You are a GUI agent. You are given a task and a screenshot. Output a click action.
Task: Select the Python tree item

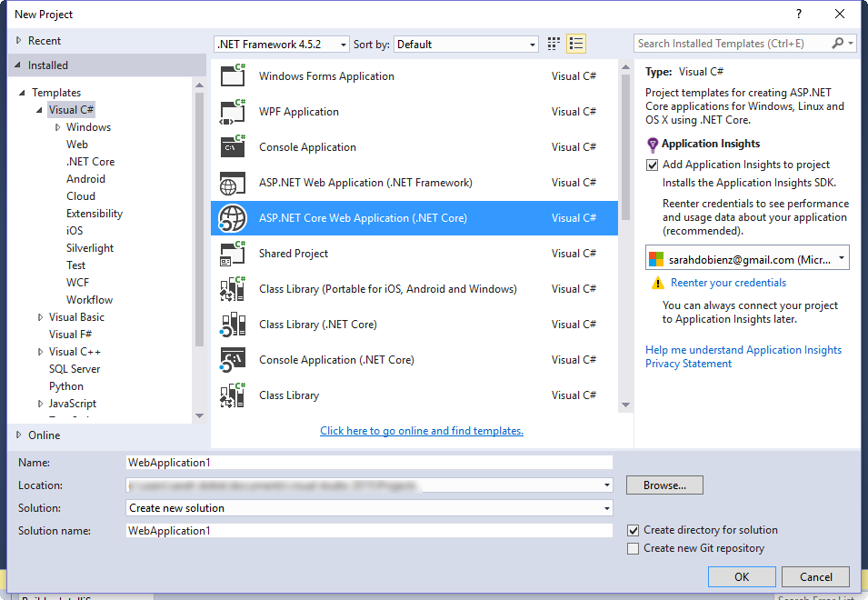click(x=65, y=386)
